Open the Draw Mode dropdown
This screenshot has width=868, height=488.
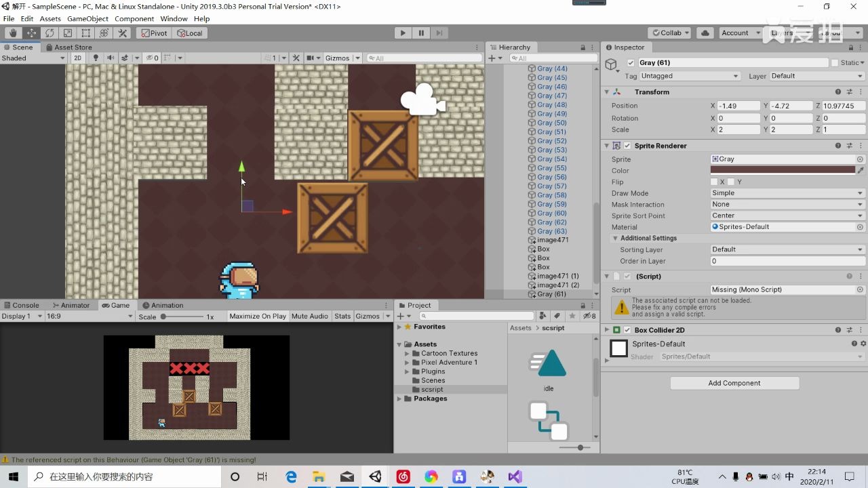pos(785,193)
